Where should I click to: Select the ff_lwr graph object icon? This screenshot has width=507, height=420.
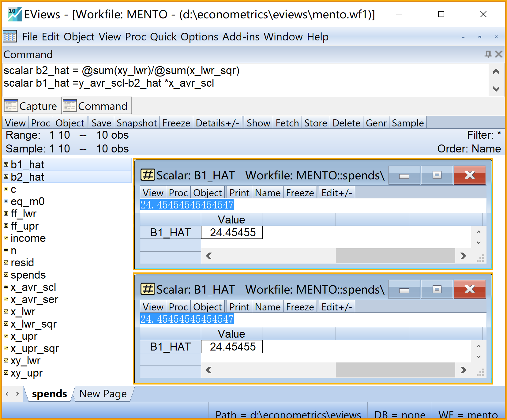[x=6, y=214]
